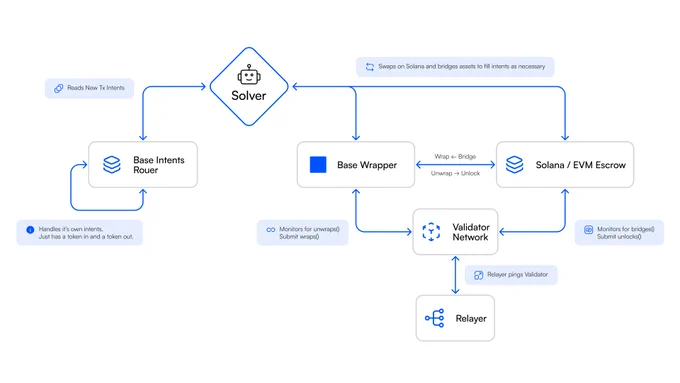Click the Solver title text

point(248,95)
